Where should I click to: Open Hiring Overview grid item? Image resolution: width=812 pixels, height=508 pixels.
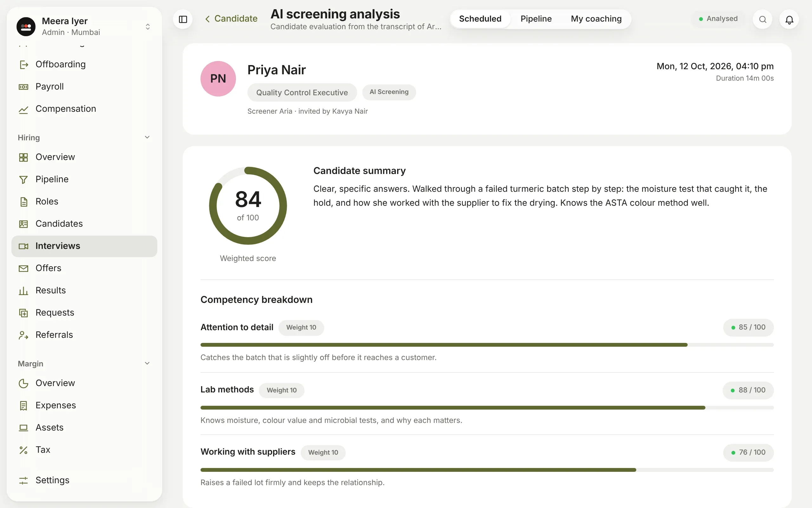tap(84, 157)
